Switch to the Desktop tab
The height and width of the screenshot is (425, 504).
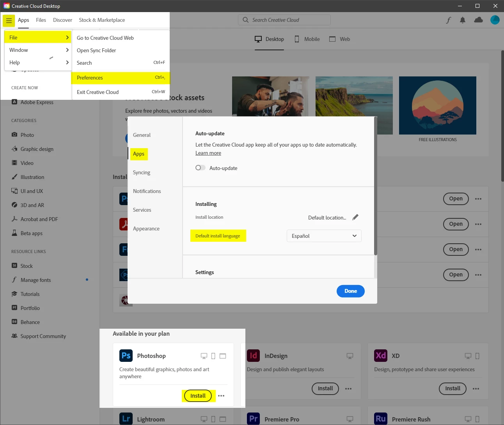pyautogui.click(x=269, y=39)
